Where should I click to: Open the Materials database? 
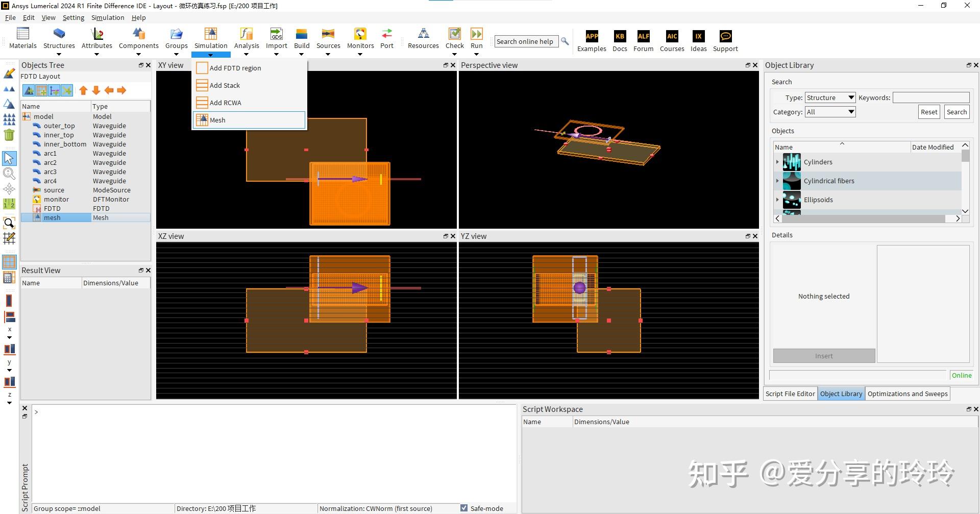(23, 38)
